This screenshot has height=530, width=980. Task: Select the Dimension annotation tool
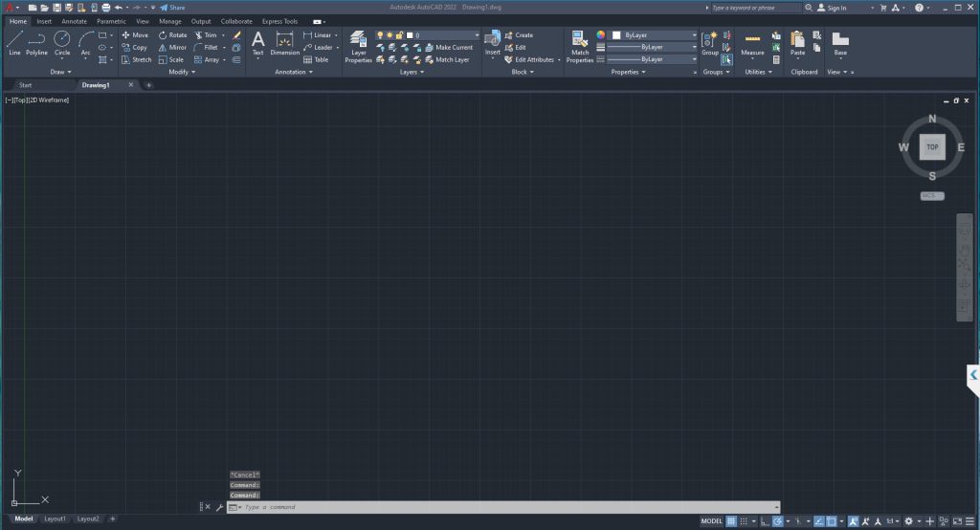pyautogui.click(x=284, y=43)
